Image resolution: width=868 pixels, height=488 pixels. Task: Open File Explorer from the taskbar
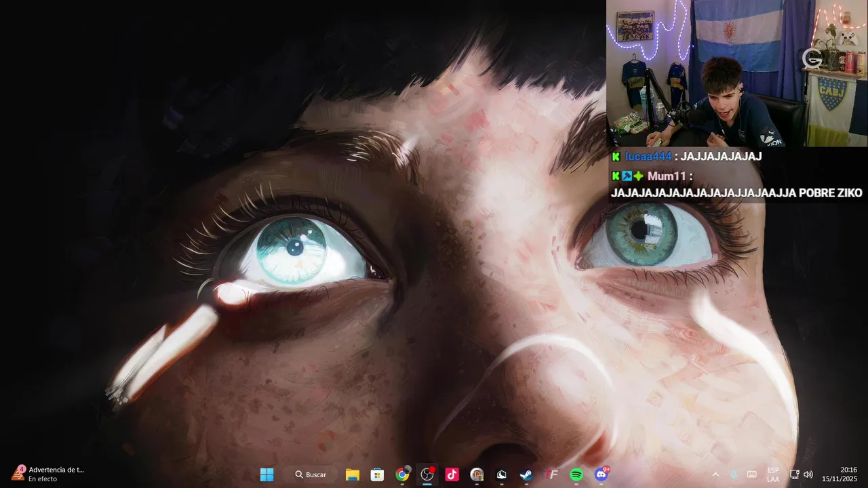pos(352,474)
